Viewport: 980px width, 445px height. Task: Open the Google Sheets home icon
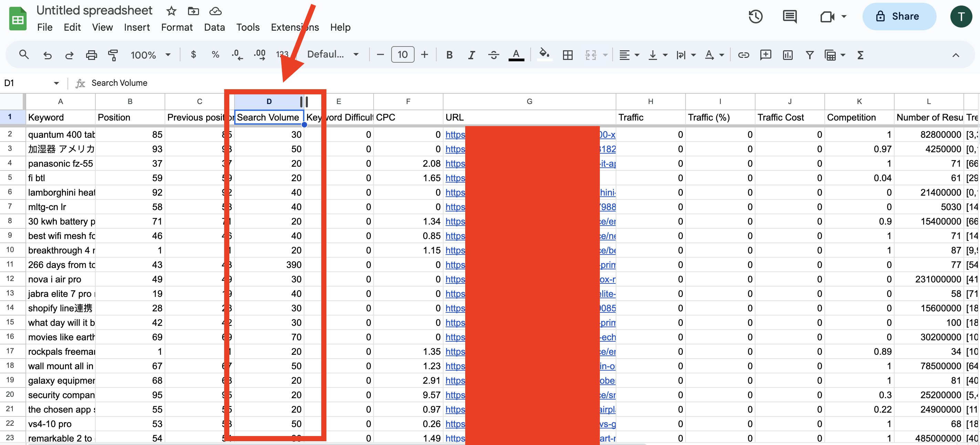(18, 18)
